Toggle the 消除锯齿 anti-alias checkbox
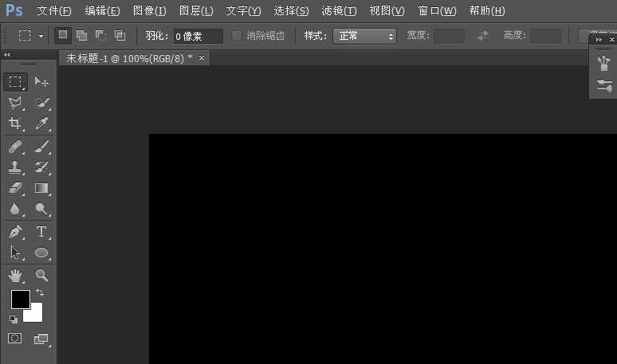This screenshot has height=364, width=617. point(237,36)
